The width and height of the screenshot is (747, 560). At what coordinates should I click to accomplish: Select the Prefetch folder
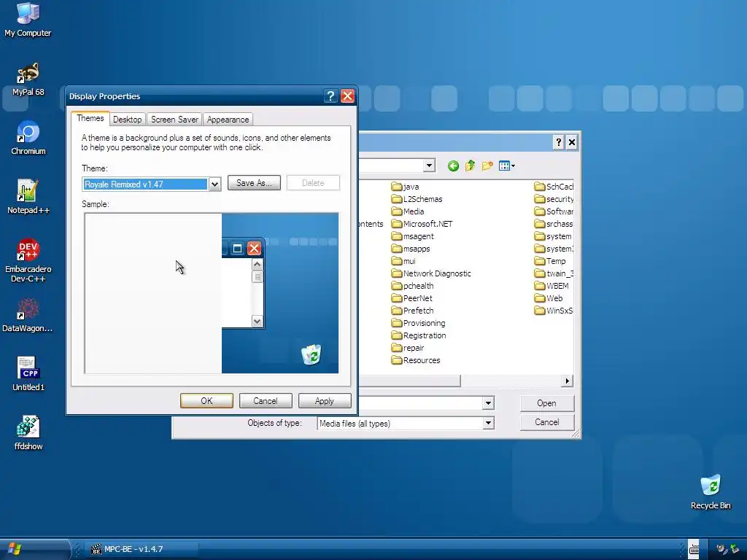[x=413, y=311]
